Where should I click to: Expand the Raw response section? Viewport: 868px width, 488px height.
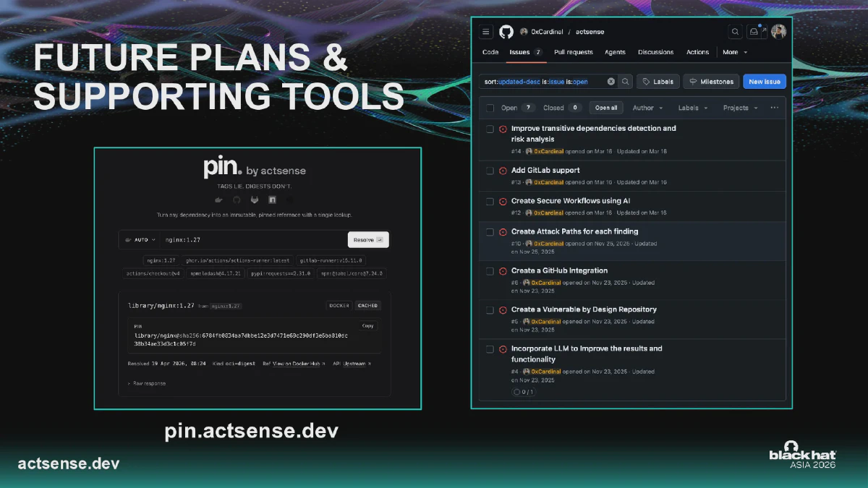point(147,383)
